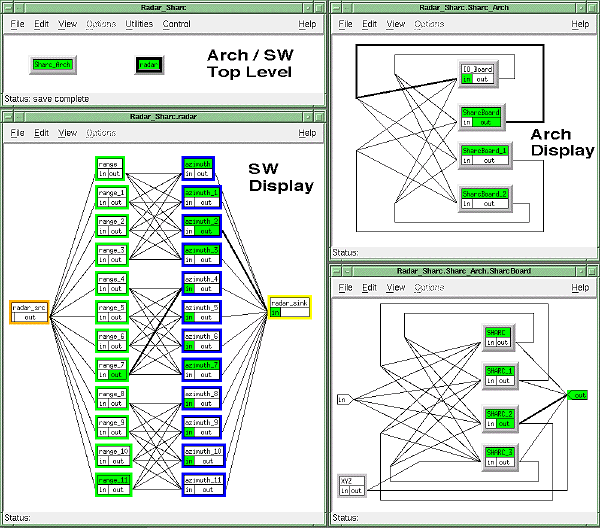Open File menu in Radar_Sharc.radar window
The width and height of the screenshot is (600, 528).
coord(17,133)
